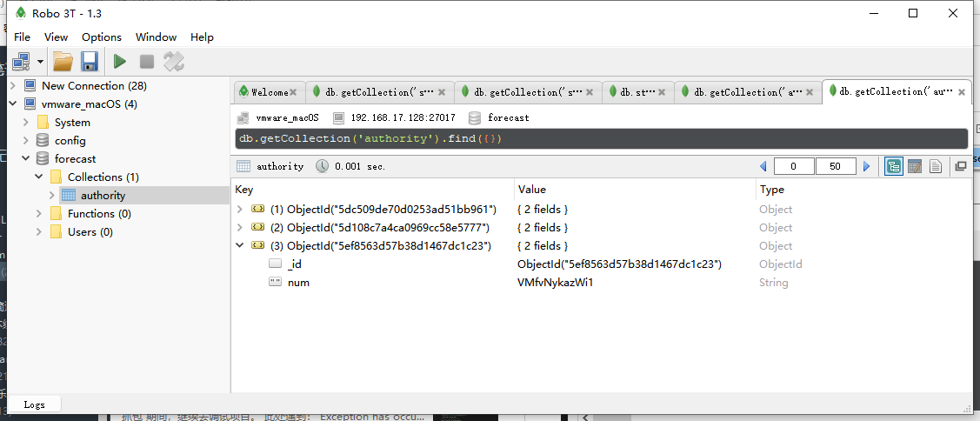Click the document (3) object icon
980x421 pixels.
point(257,245)
